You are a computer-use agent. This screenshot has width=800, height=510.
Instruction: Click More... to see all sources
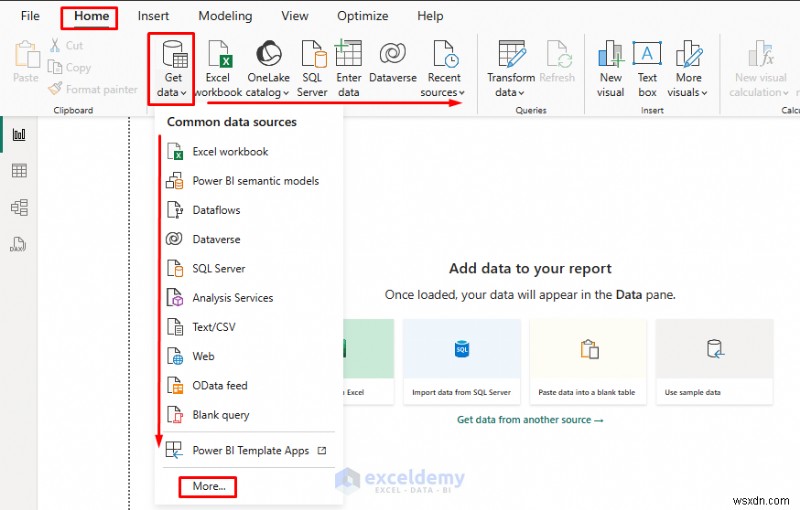209,487
